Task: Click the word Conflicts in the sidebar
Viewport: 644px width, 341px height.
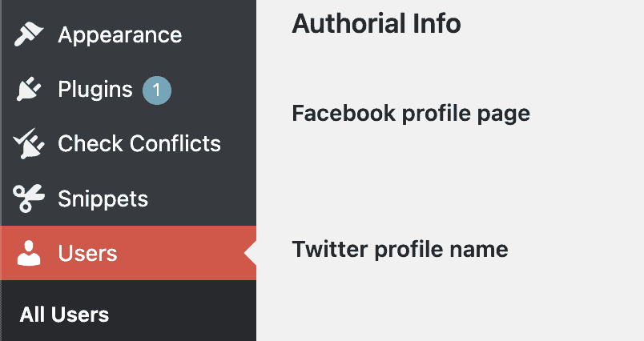Action: click(x=175, y=143)
